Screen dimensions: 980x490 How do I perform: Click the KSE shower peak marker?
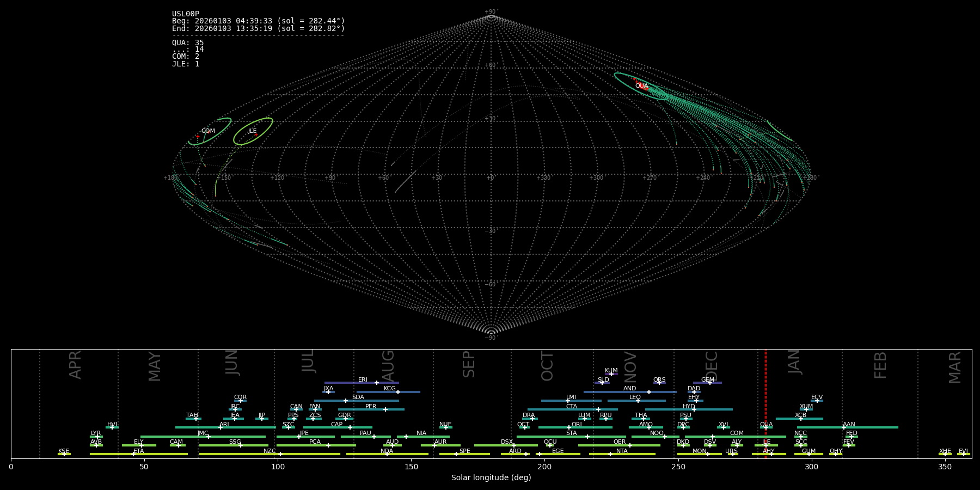click(64, 454)
